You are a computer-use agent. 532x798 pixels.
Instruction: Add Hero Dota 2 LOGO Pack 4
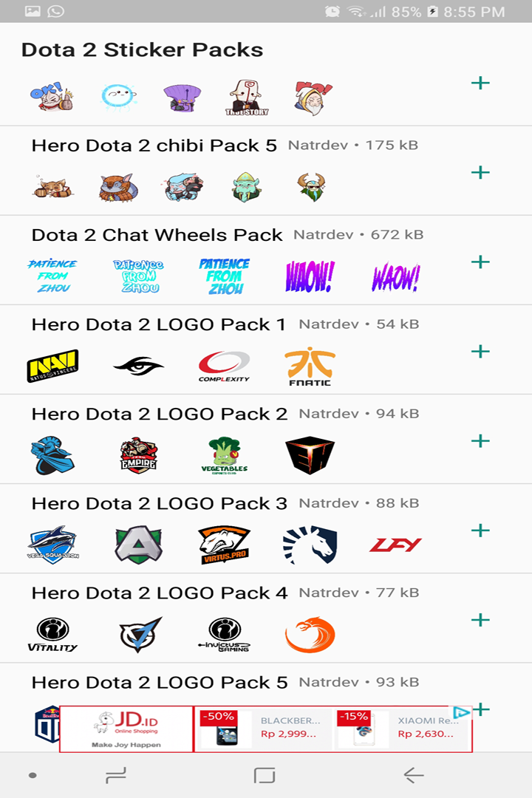tap(480, 619)
